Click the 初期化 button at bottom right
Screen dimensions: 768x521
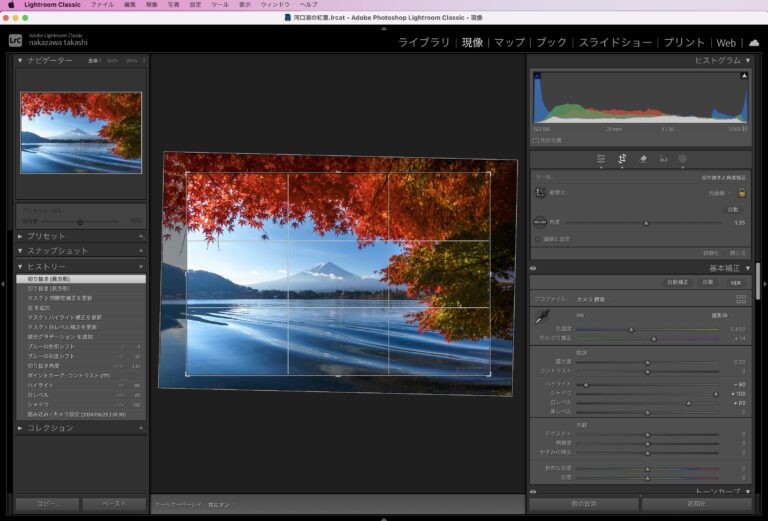(696, 504)
